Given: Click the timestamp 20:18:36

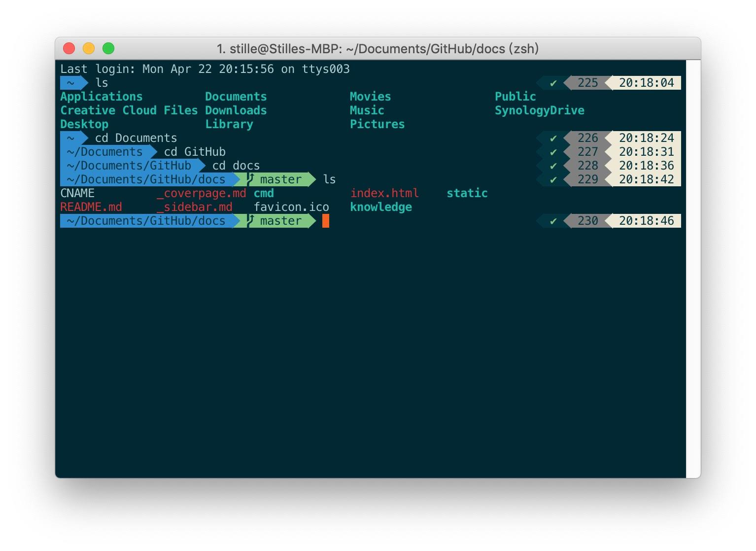Looking at the screenshot, I should tap(647, 166).
